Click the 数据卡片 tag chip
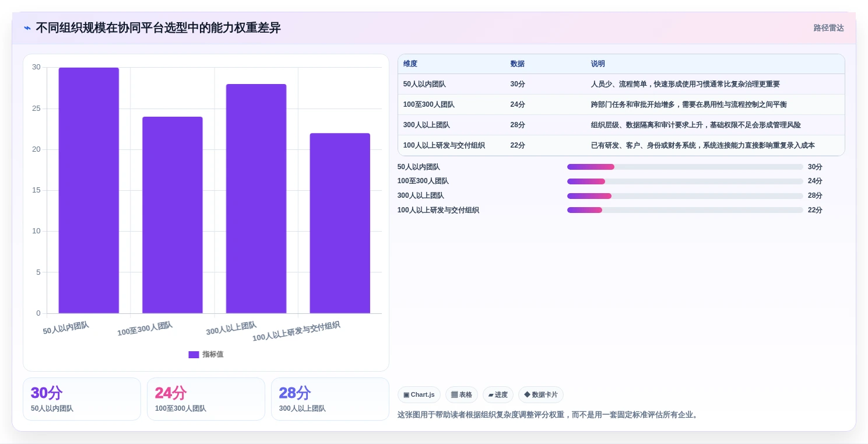Image resolution: width=868 pixels, height=444 pixels. pos(541,395)
